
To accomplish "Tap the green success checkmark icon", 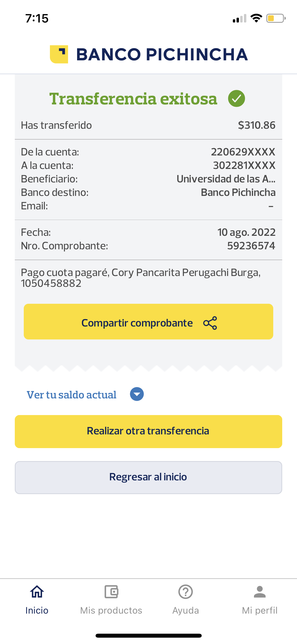I will [236, 98].
